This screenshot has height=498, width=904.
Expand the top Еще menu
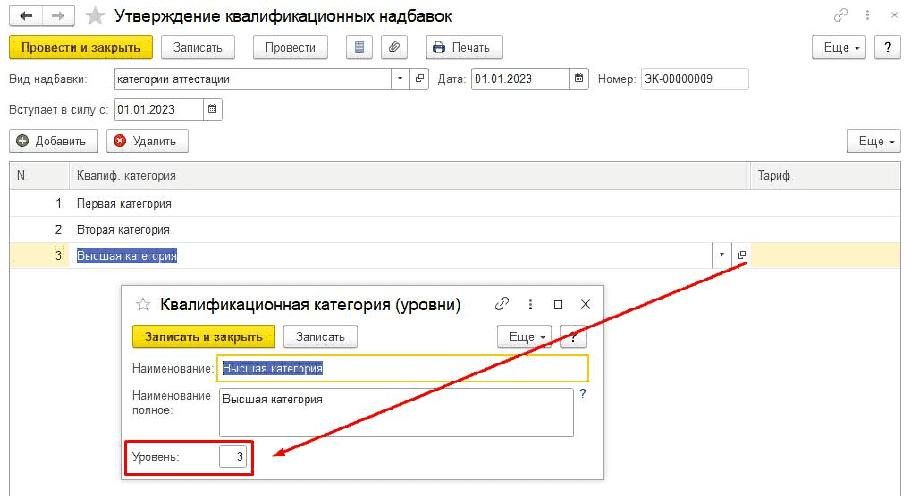[x=839, y=47]
